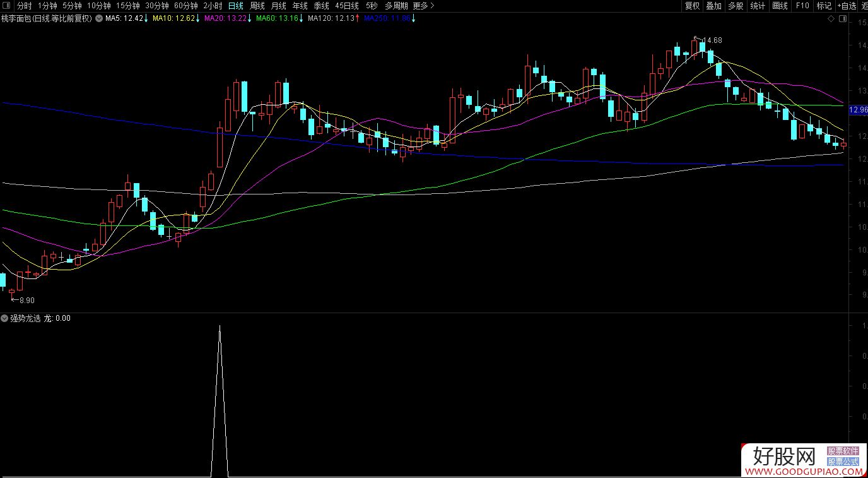Select the 2小时 period
The height and width of the screenshot is (478, 868).
[x=213, y=6]
